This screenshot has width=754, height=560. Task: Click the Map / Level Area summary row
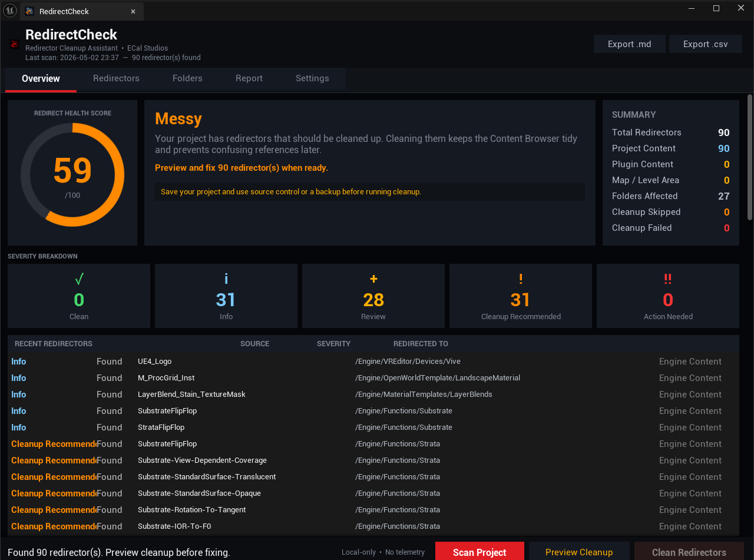pos(671,180)
